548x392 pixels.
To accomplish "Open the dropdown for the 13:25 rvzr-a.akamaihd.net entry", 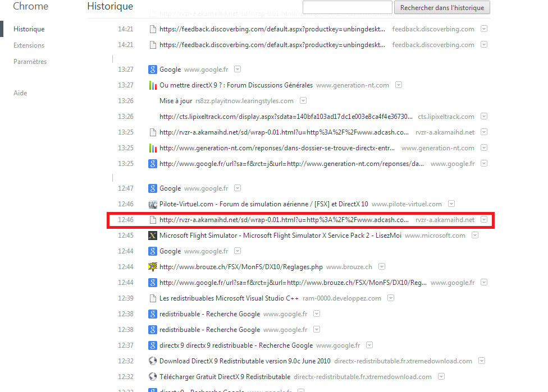I will (x=483, y=132).
